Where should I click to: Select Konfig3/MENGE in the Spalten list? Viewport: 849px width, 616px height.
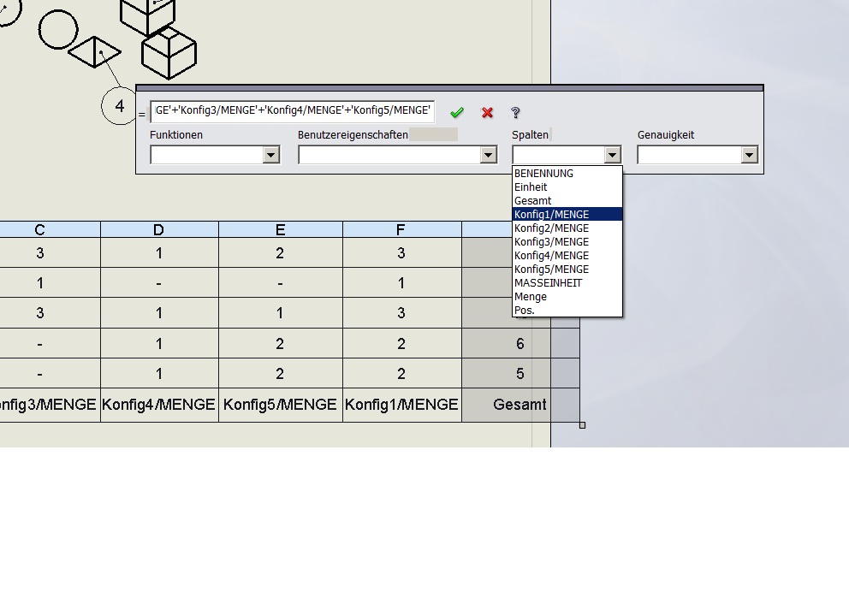567,242
